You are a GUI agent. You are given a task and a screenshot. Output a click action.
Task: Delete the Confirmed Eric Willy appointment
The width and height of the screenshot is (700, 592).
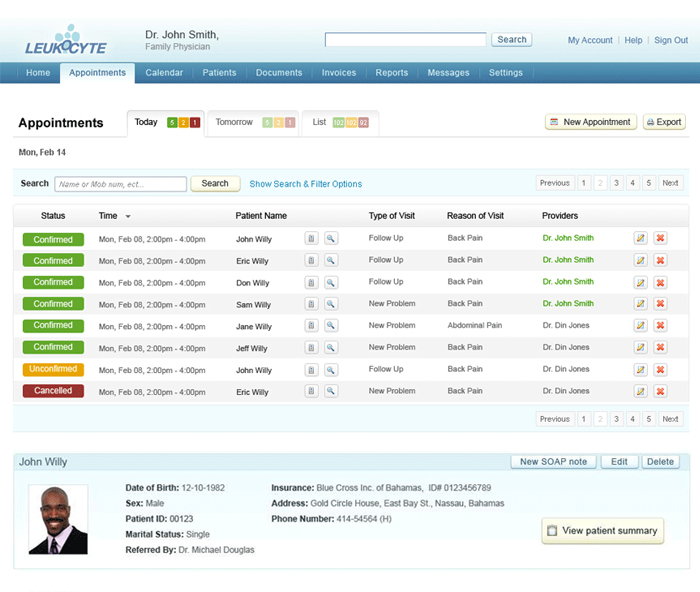660,260
